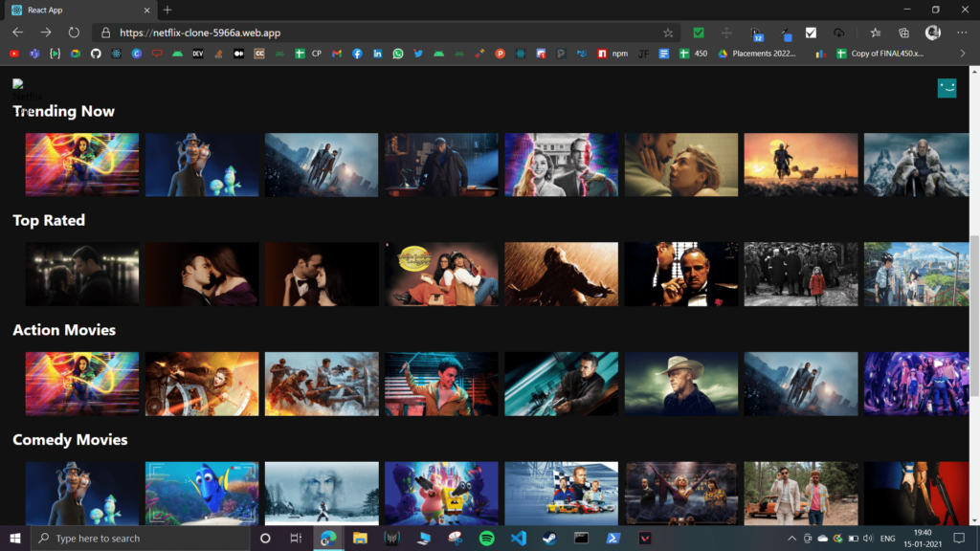The width and height of the screenshot is (980, 551).
Task: Expand the bookmarks bar overflow chevron
Action: click(962, 54)
